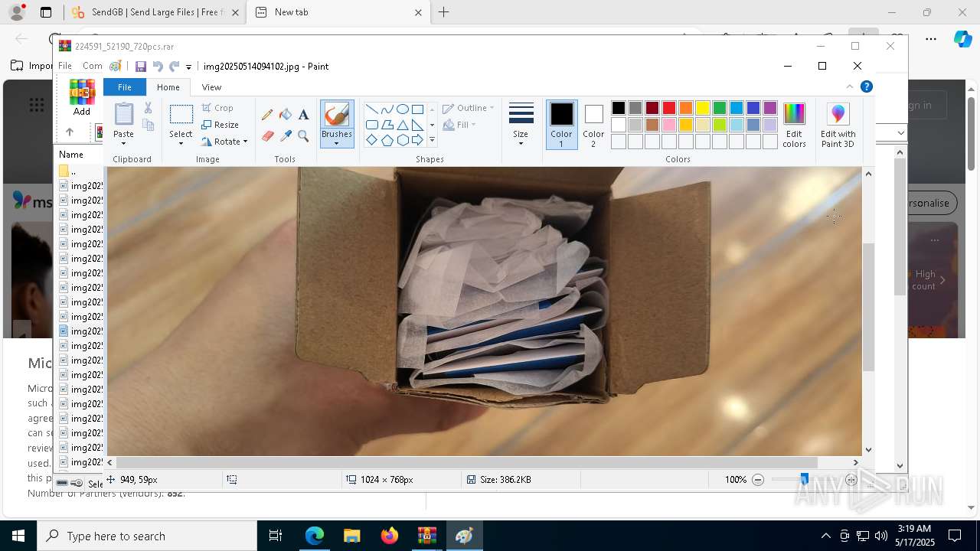Open the Rotate dropdown
The height and width of the screenshot is (551, 980).
click(225, 142)
